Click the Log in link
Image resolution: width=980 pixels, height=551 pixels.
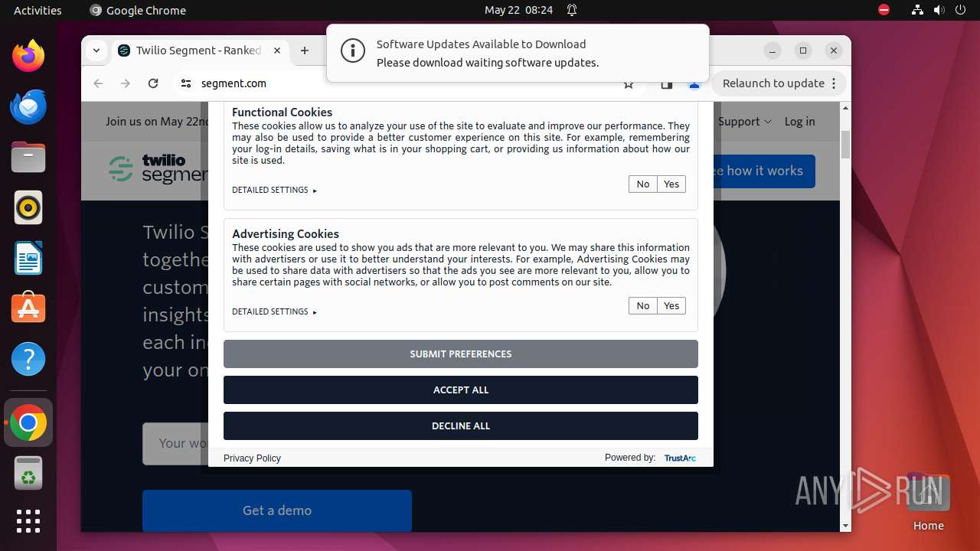tap(799, 122)
